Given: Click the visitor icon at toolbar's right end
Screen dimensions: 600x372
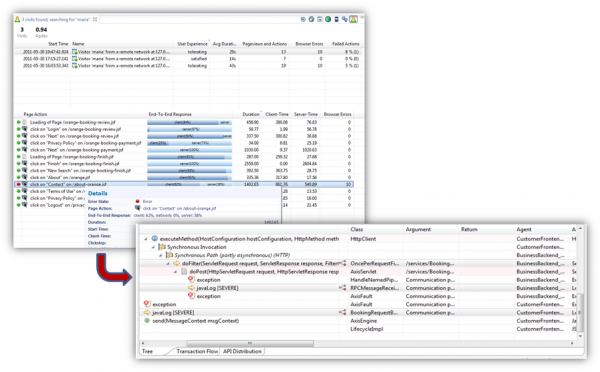Looking at the screenshot, I should click(354, 19).
